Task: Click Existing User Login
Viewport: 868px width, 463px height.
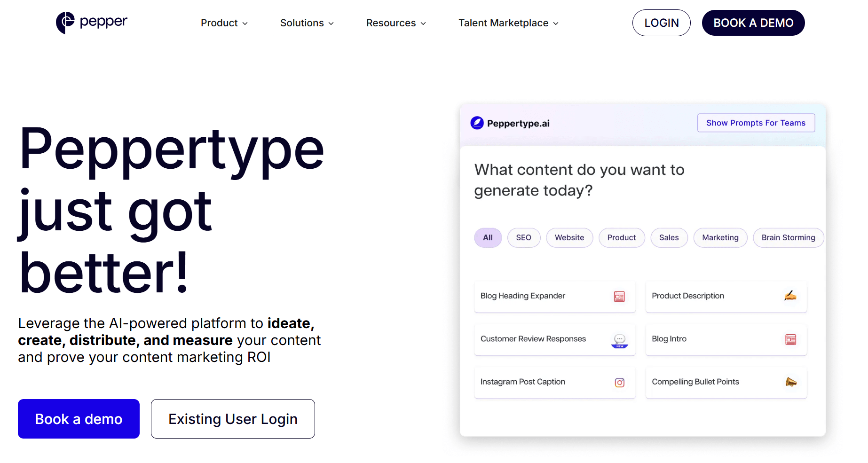Action: pos(233,419)
